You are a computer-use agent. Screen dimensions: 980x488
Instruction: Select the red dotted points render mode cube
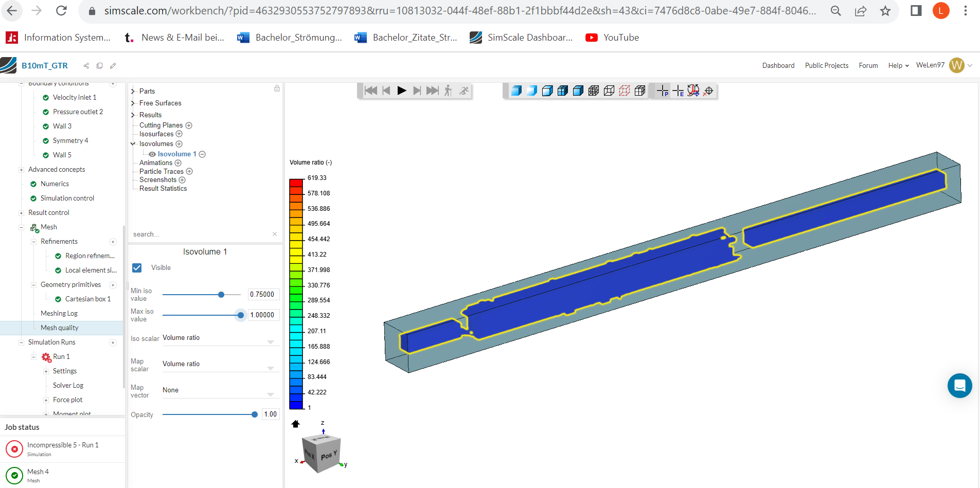pyautogui.click(x=625, y=91)
